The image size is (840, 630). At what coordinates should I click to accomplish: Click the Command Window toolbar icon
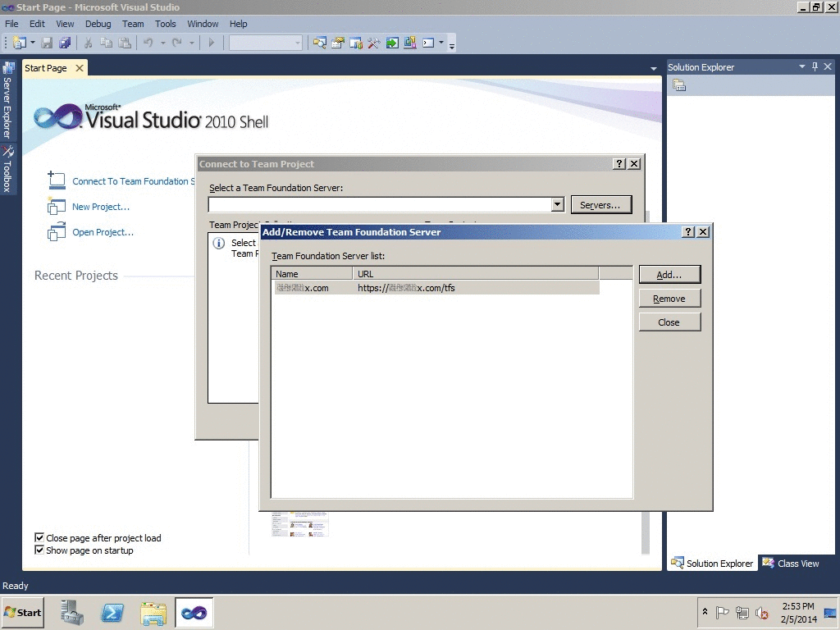click(428, 43)
